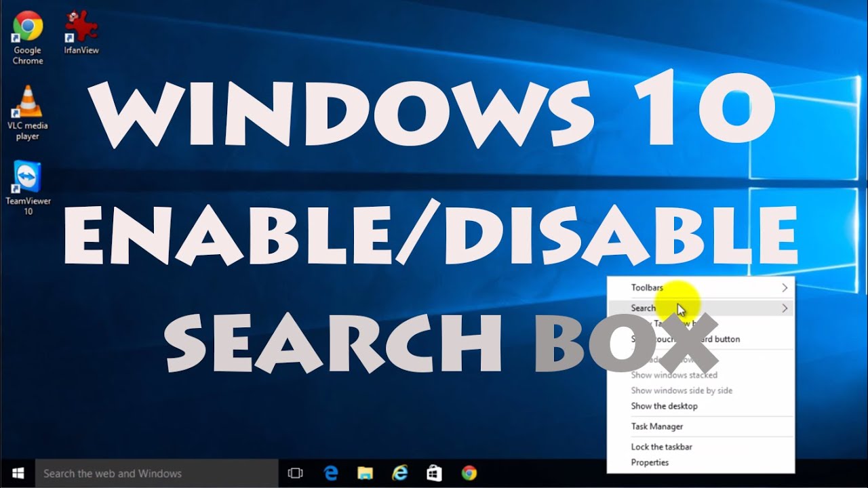The height and width of the screenshot is (488, 868).
Task: Open the Google Chrome desktop shortcut
Action: pyautogui.click(x=27, y=39)
